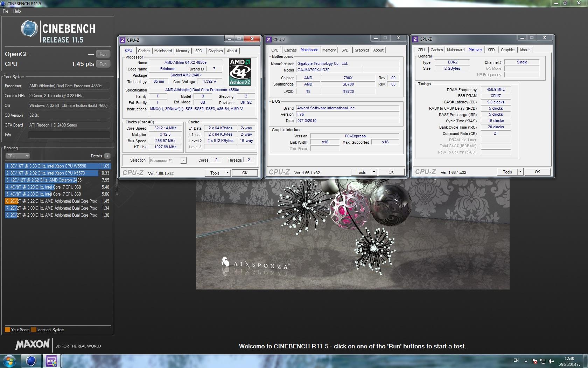The height and width of the screenshot is (368, 588).
Task: Click the Info input field
Action: click(69, 135)
